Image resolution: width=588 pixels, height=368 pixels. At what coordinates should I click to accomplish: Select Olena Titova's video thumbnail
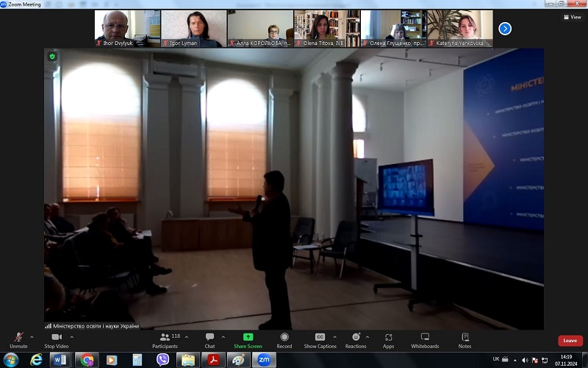click(x=327, y=29)
